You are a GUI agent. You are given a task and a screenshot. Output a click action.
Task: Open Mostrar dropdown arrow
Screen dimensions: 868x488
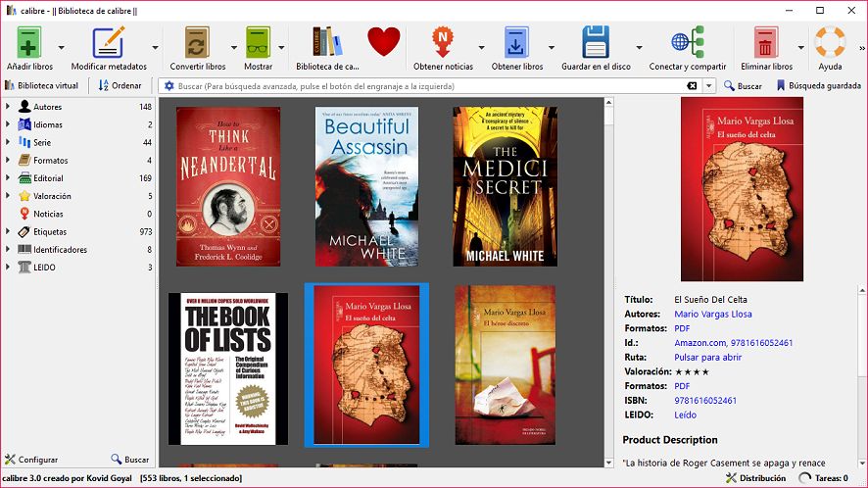281,48
